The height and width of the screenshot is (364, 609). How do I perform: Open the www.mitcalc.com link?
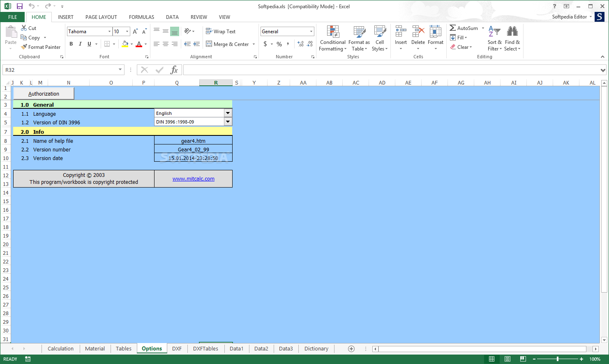point(194,179)
